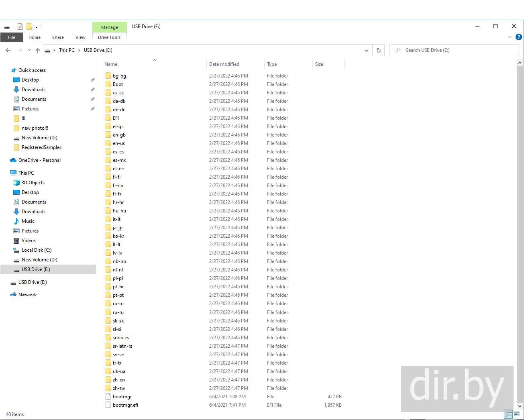Click the zh-tw folder icon
The image size is (524, 420).
pos(108,388)
